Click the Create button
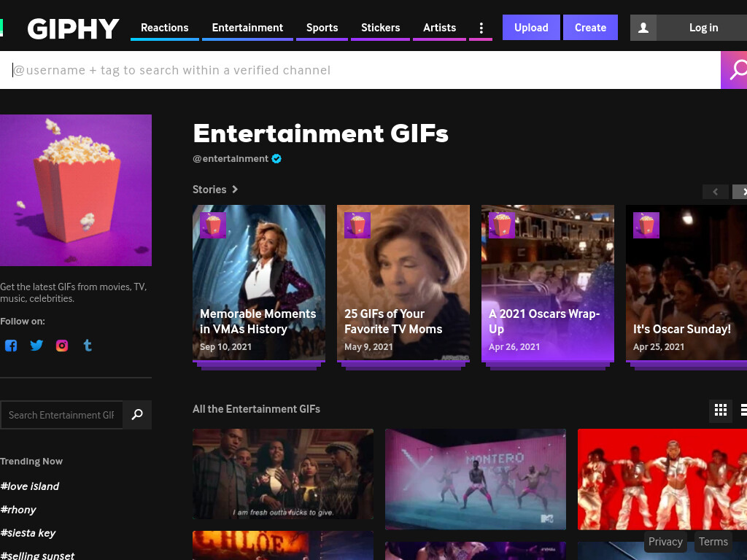 coord(590,28)
